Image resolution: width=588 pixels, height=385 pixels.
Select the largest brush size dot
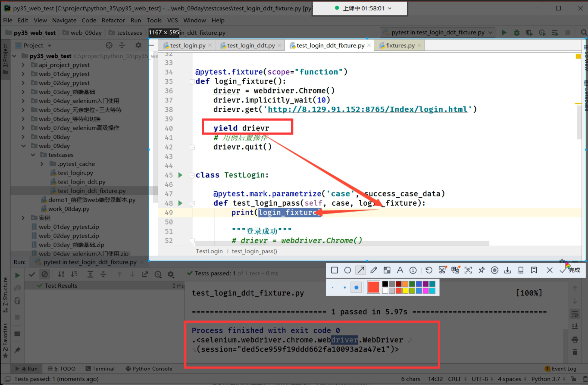coord(356,287)
